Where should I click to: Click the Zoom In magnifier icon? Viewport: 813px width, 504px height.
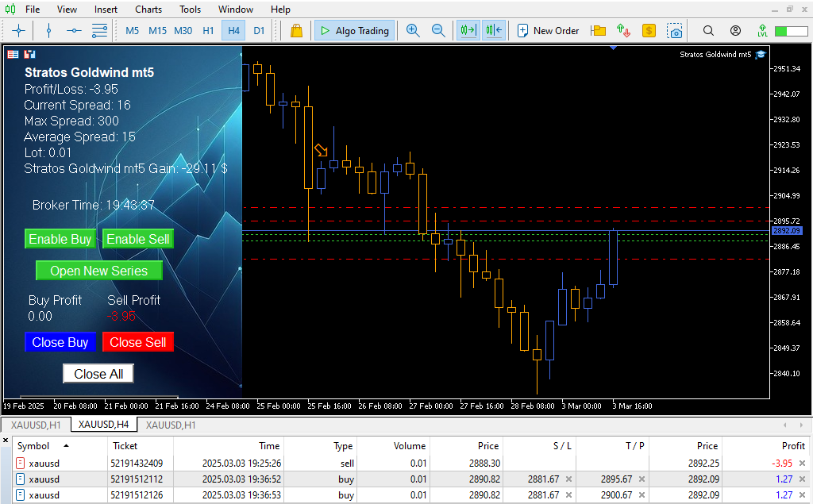[x=413, y=30]
